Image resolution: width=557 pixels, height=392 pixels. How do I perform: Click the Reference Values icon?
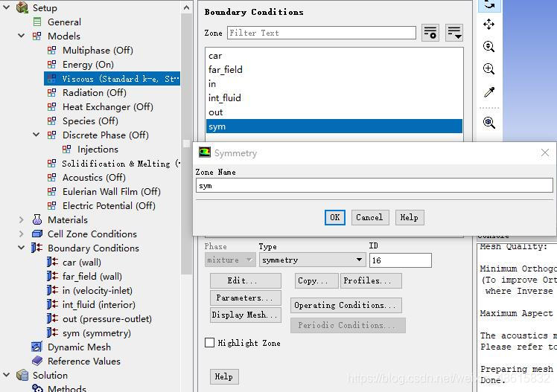click(x=37, y=361)
